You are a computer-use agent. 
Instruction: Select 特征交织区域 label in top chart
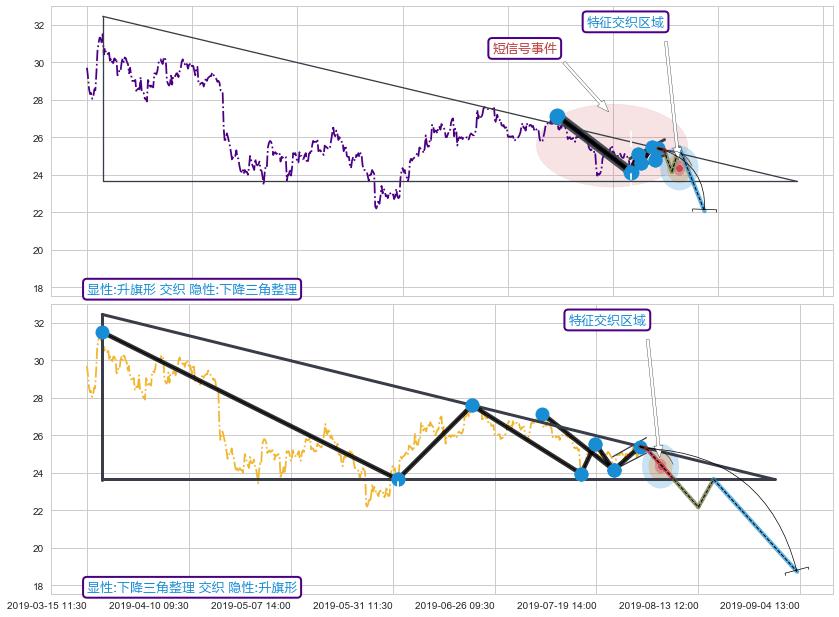(625, 22)
